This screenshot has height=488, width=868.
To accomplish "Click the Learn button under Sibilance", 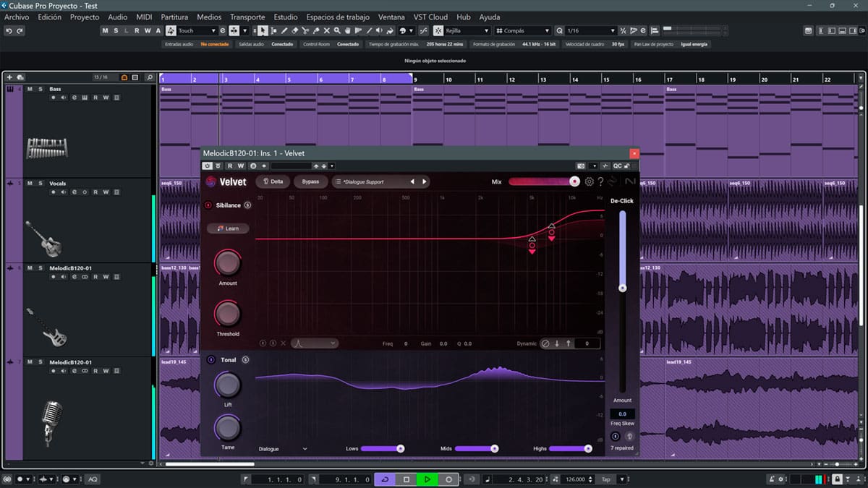I will (x=228, y=228).
